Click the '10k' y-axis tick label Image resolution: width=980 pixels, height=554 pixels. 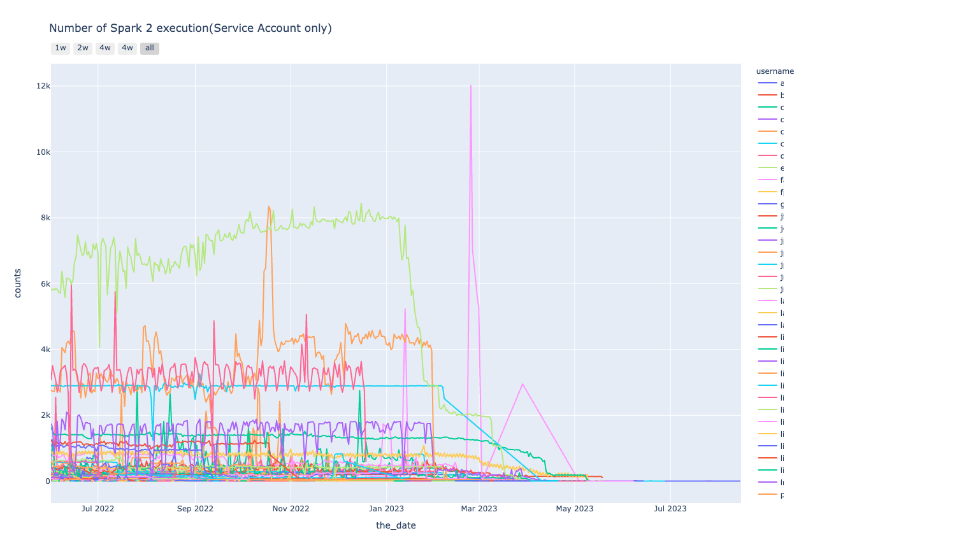tap(43, 152)
